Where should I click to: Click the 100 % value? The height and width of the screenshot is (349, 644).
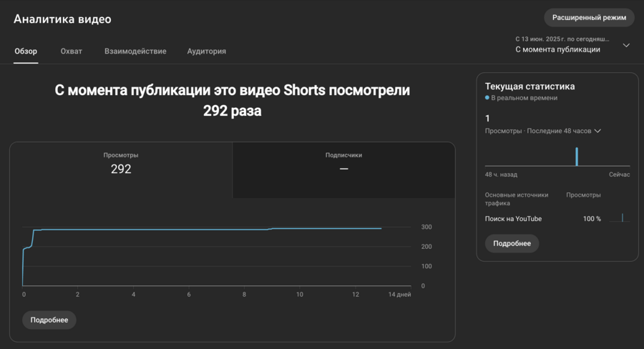tap(592, 219)
